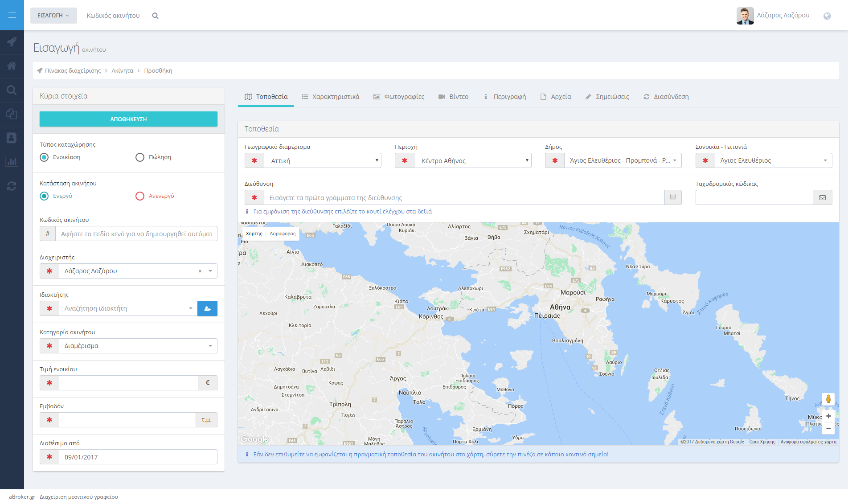Viewport: 848px width, 504px height.
Task: Zoom in on the map
Action: point(828,416)
